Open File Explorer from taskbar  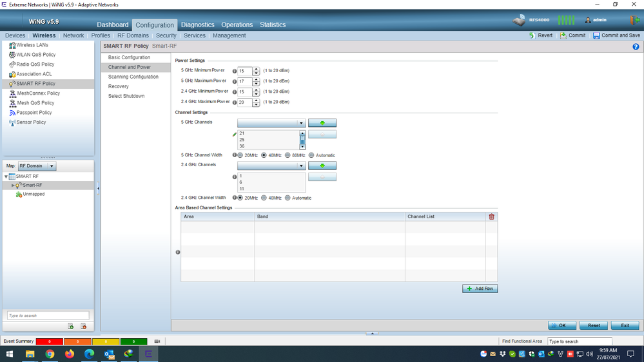pyautogui.click(x=30, y=354)
